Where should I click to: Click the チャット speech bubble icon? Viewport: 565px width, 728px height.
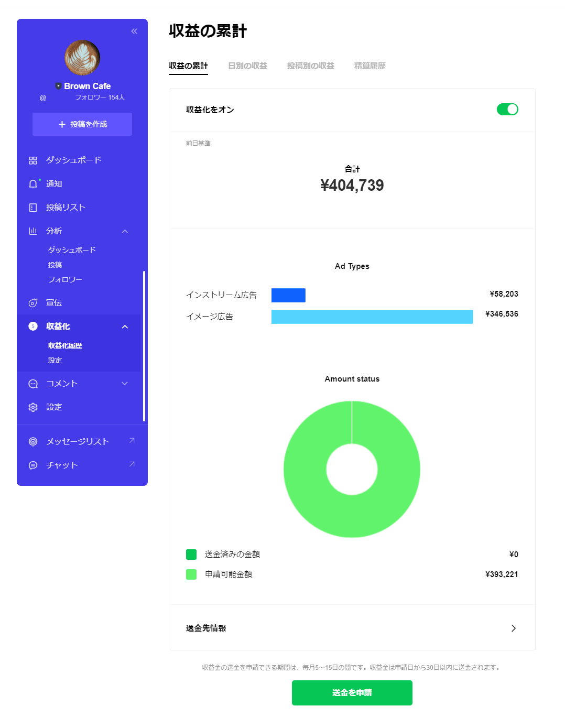click(x=33, y=465)
